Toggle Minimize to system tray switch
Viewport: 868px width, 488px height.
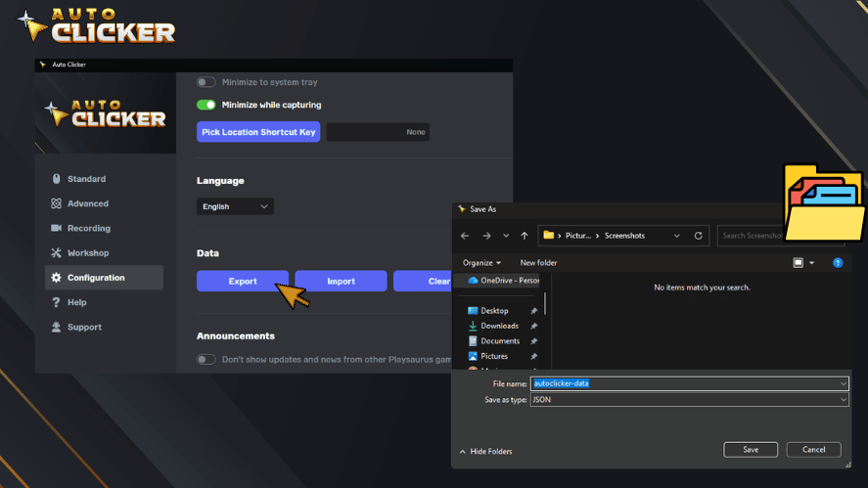tap(206, 82)
